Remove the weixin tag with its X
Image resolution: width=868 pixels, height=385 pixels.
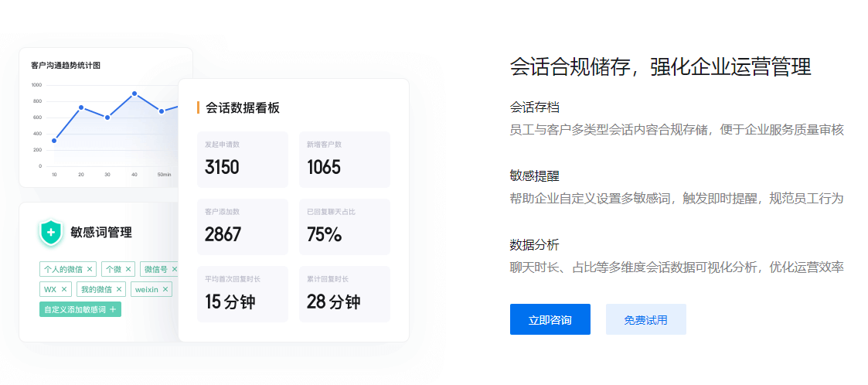point(165,289)
